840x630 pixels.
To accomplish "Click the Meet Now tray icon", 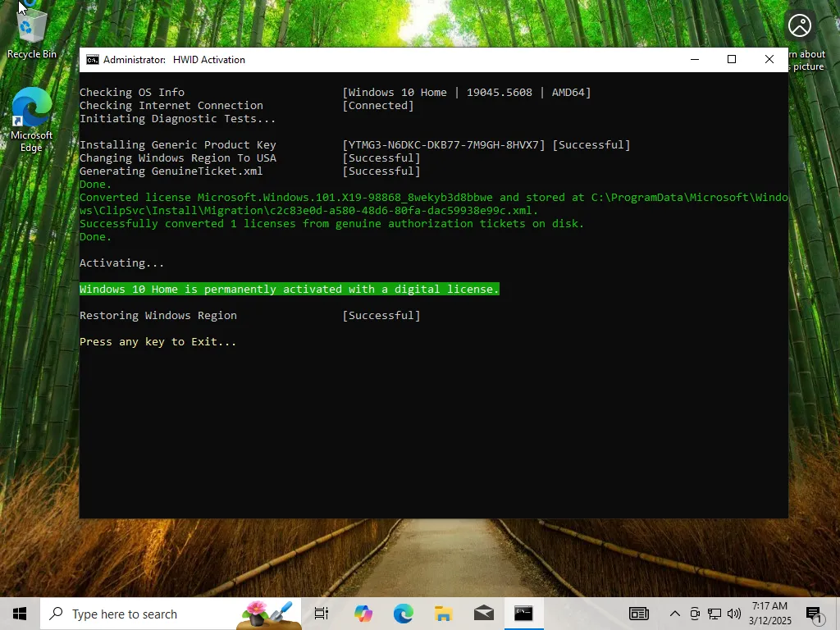I will pyautogui.click(x=695, y=614).
